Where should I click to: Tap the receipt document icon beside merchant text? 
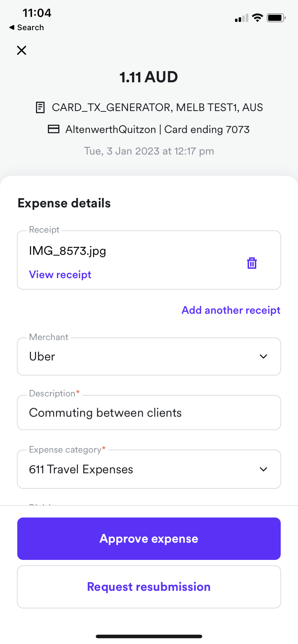pyautogui.click(x=40, y=107)
